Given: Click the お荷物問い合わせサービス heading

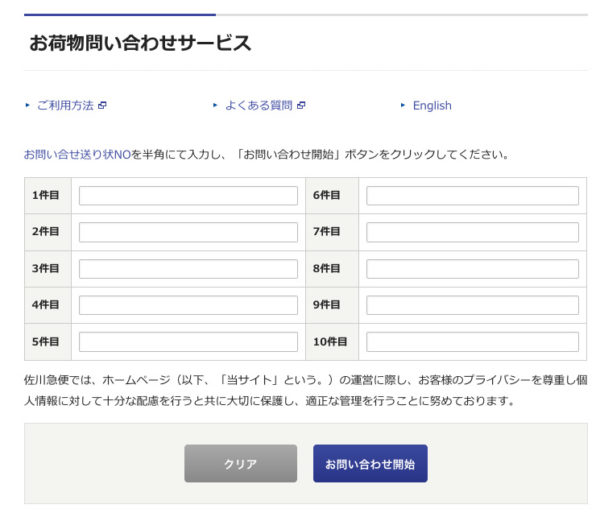Looking at the screenshot, I should point(140,43).
